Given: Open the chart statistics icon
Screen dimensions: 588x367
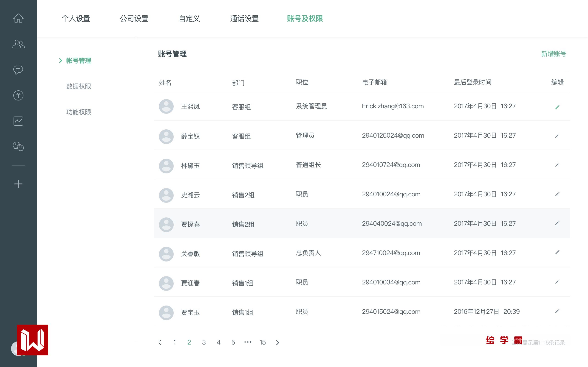Looking at the screenshot, I should pyautogui.click(x=18, y=121).
